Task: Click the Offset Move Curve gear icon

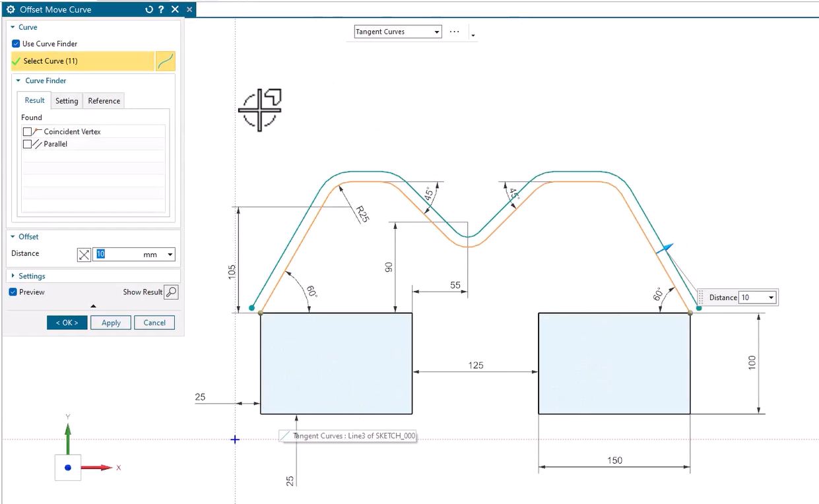Action: [x=11, y=9]
